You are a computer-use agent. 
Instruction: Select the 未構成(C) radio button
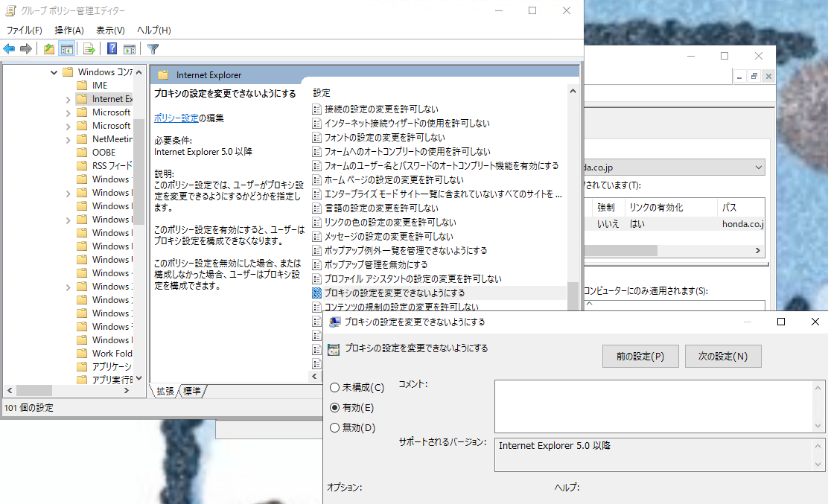tap(335, 386)
